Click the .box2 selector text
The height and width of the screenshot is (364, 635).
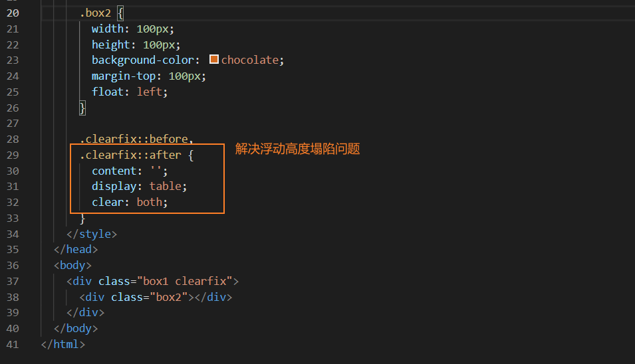coord(95,13)
